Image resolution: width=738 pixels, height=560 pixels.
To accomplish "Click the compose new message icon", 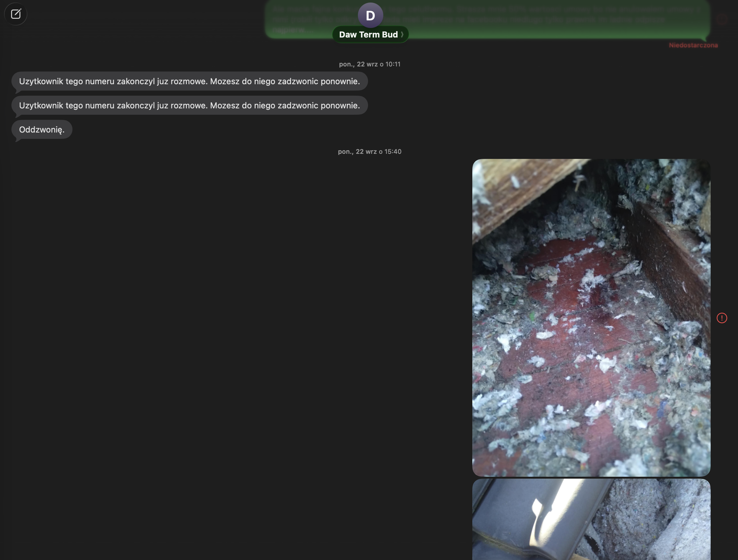I will pyautogui.click(x=16, y=14).
